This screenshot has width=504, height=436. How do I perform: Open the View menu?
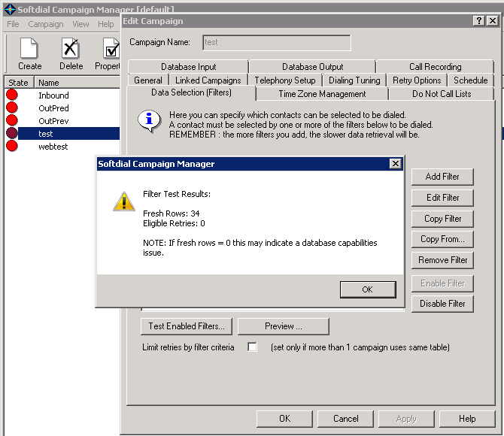pyautogui.click(x=80, y=24)
